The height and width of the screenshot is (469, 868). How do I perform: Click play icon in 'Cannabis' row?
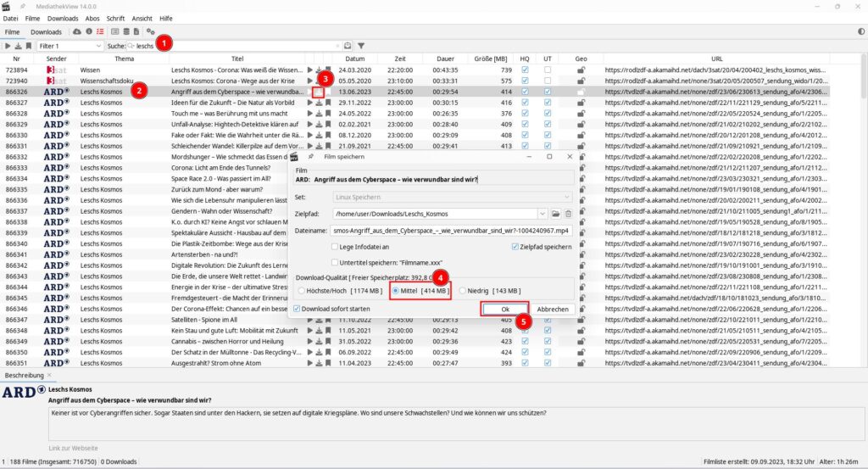(x=310, y=342)
